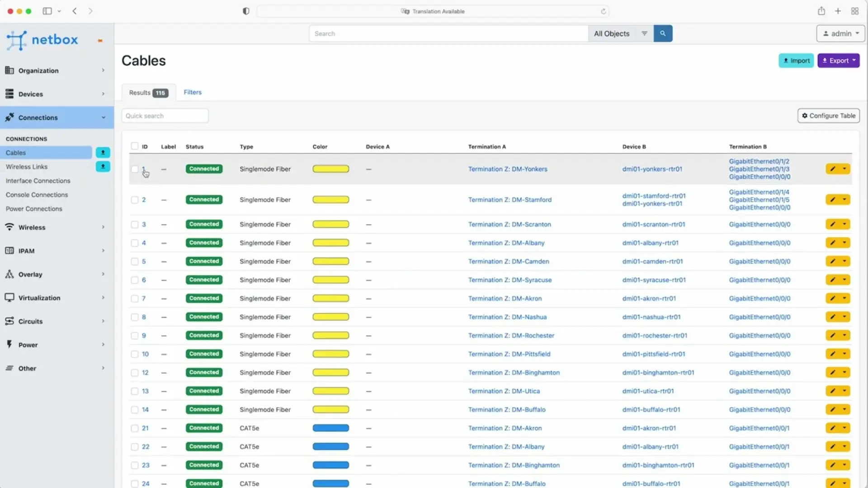Click the browser share icon
Viewport: 868px width, 488px height.
pyautogui.click(x=821, y=11)
